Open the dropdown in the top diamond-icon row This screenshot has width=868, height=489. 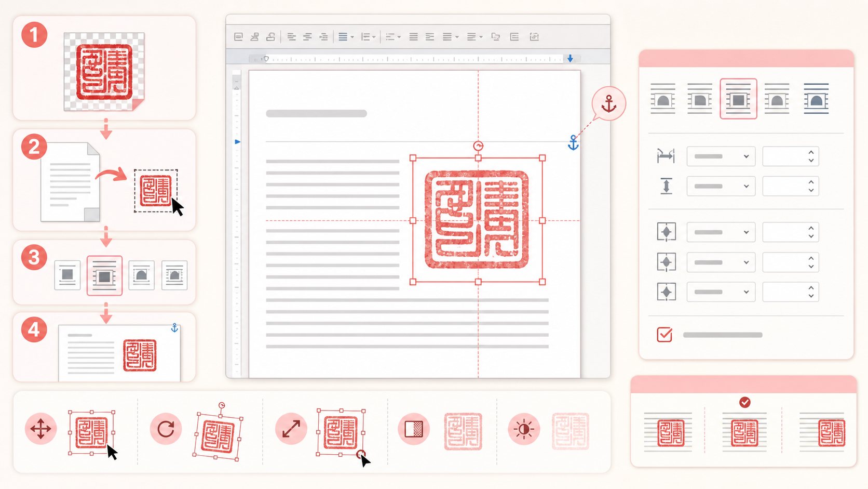721,232
